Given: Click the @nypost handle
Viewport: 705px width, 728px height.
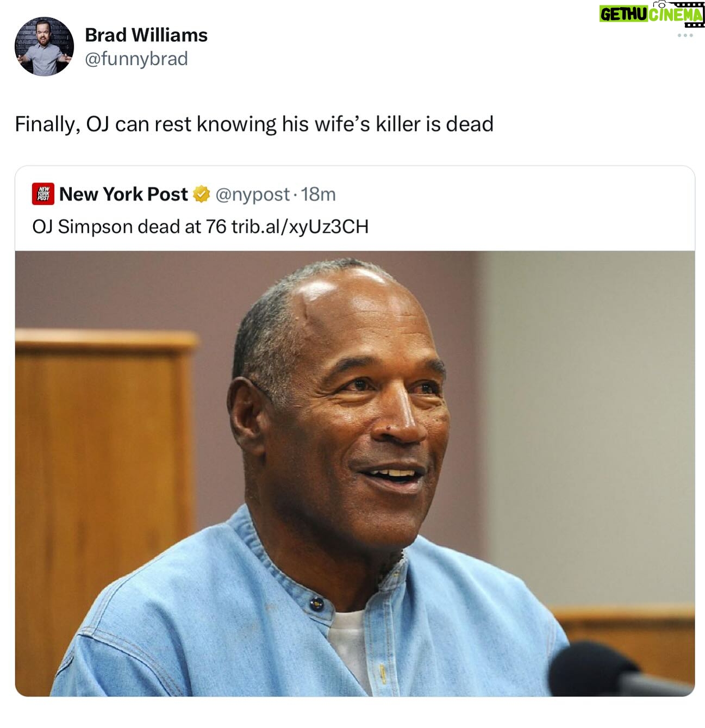Looking at the screenshot, I should point(253,195).
